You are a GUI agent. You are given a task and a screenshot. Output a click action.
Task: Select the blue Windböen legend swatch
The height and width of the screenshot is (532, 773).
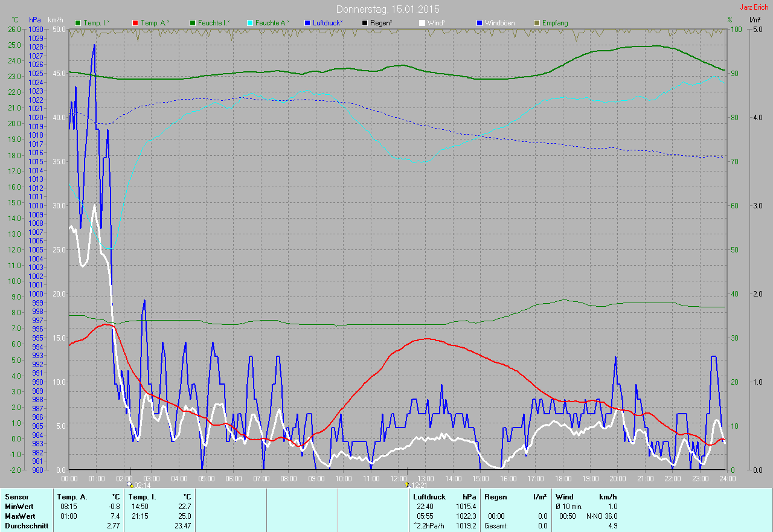480,23
